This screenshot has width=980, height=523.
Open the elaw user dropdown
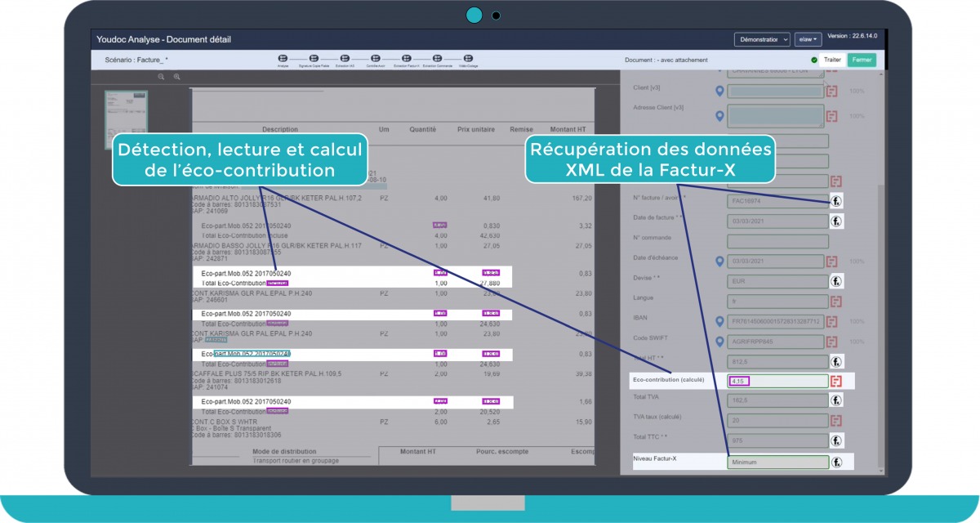[x=808, y=39]
